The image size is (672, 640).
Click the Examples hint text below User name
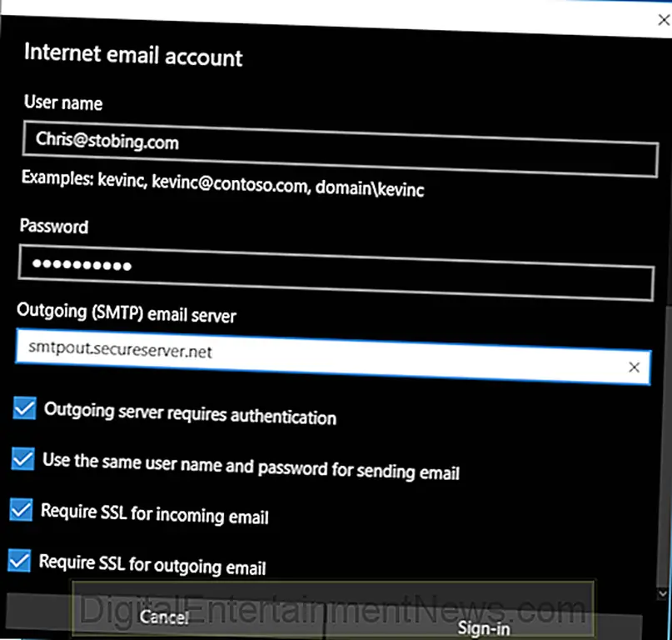click(x=222, y=185)
